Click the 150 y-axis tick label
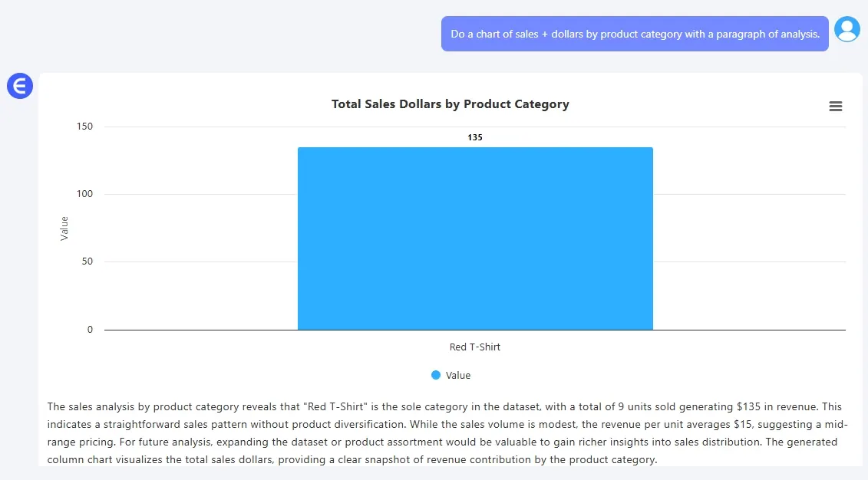Screen dimensions: 868x480 click(84, 127)
